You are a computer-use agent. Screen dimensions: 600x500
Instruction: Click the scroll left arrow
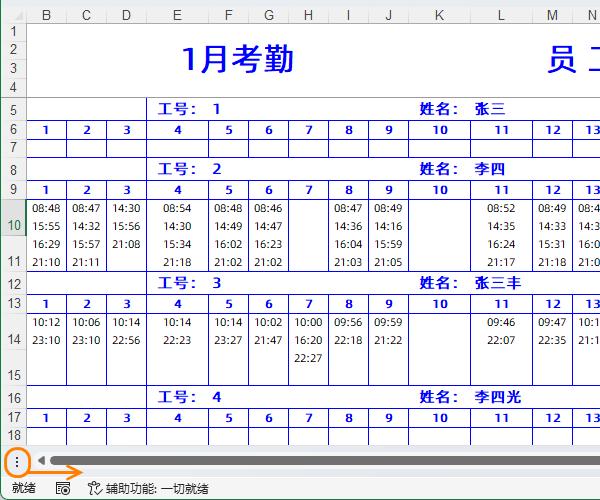point(41,460)
